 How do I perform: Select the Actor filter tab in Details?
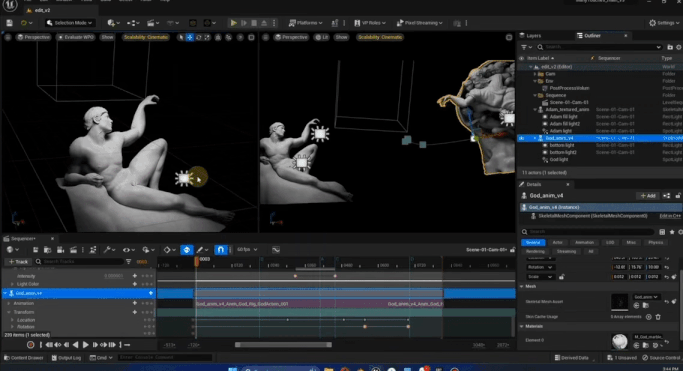point(558,243)
